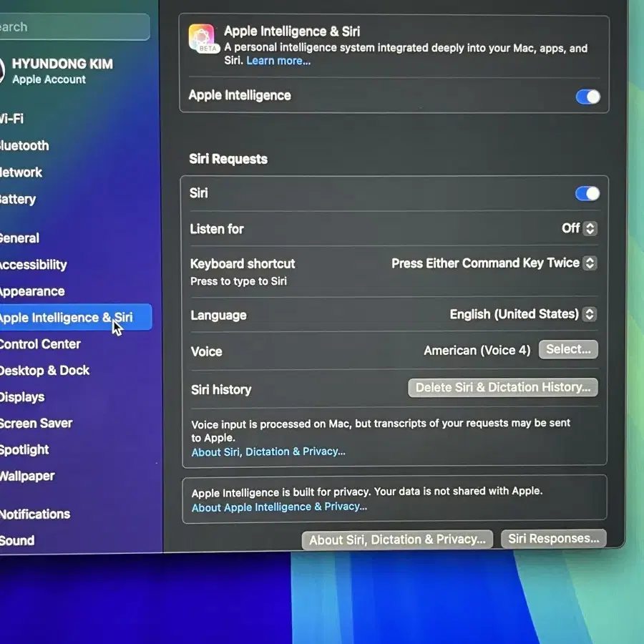Image resolution: width=644 pixels, height=644 pixels.
Task: Open About Siri, Dictation & Privacy link
Action: click(268, 452)
